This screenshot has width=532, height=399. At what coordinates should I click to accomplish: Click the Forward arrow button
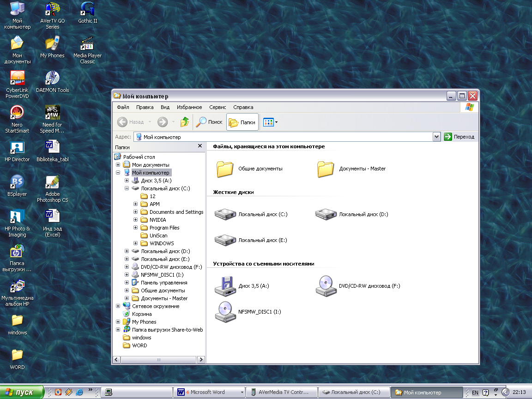coord(163,122)
